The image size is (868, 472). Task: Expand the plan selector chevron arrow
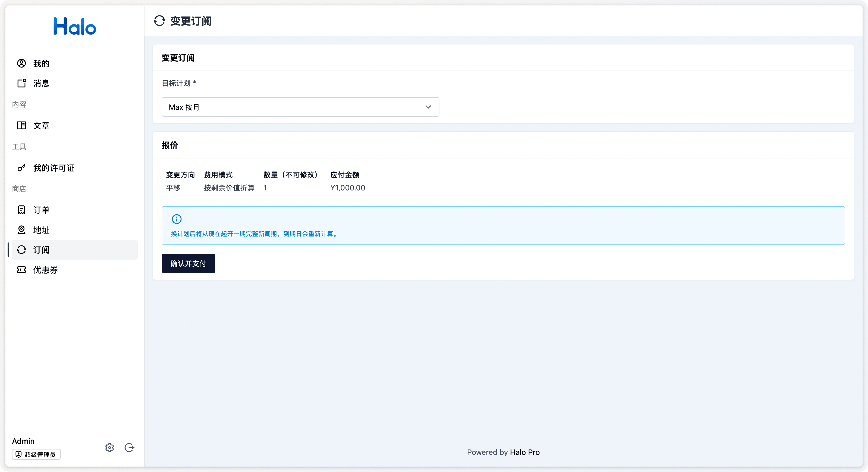pos(428,107)
